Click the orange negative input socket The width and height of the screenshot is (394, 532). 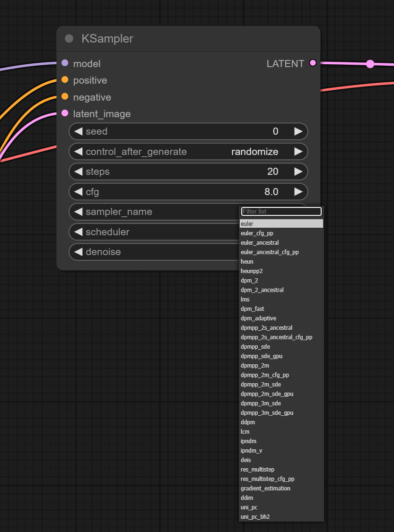[65, 97]
